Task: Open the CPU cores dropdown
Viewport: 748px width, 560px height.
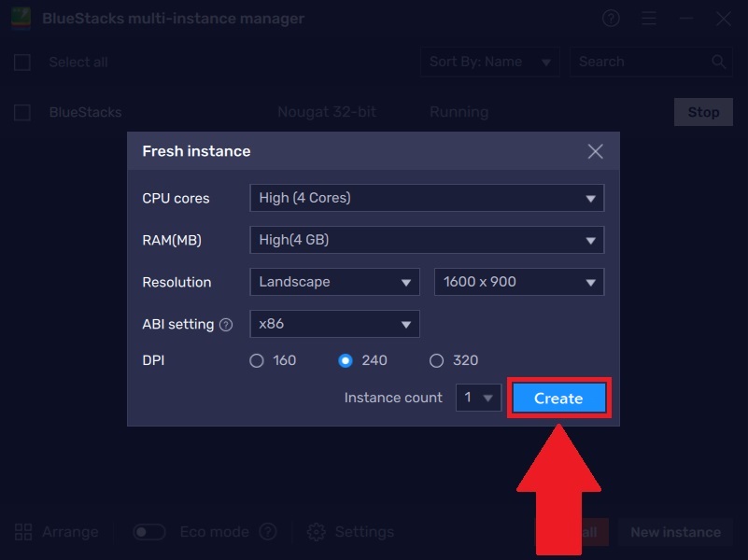Action: click(x=427, y=198)
